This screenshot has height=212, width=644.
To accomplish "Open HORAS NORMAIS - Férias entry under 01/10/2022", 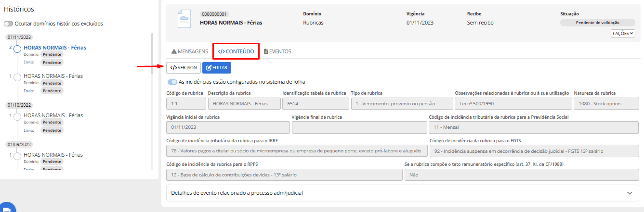I will [53, 115].
